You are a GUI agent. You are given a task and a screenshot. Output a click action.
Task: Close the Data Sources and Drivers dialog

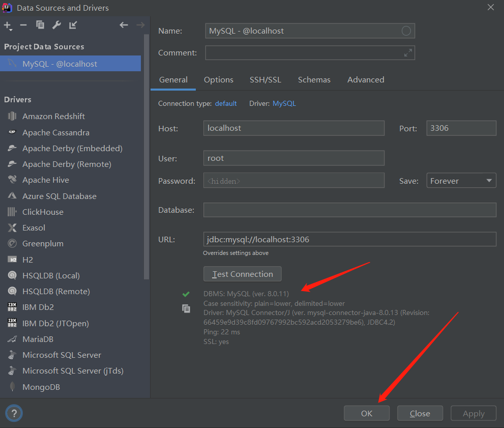(490, 8)
